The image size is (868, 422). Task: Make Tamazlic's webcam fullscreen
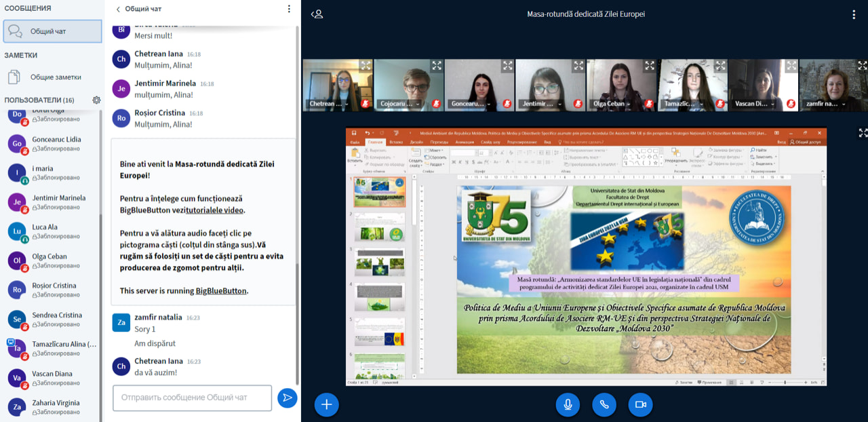tap(720, 66)
